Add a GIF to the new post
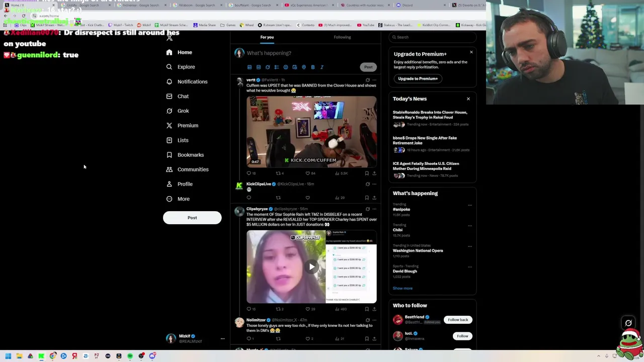The height and width of the screenshot is (362, 644). pyautogui.click(x=259, y=67)
